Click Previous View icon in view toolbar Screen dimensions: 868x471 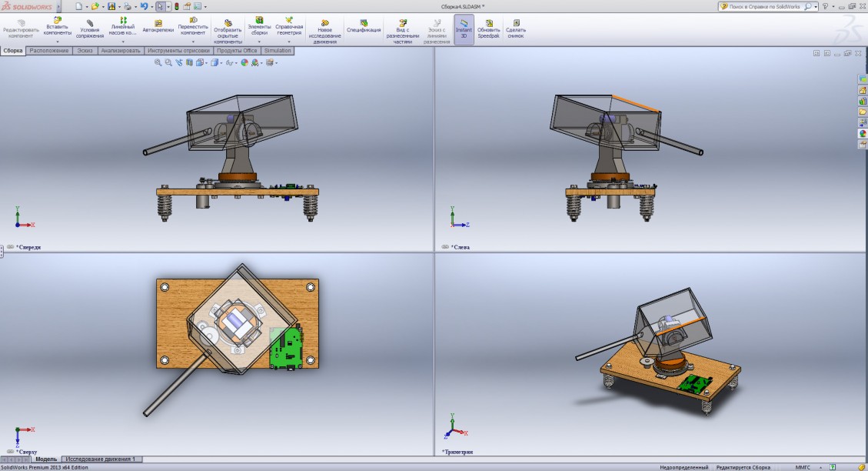click(179, 62)
